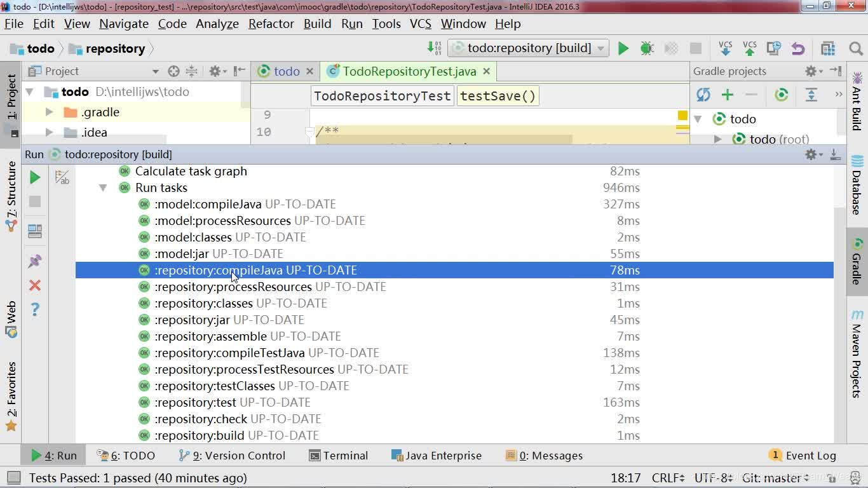
Task: Open the 6: TODO tool window
Action: 126,456
